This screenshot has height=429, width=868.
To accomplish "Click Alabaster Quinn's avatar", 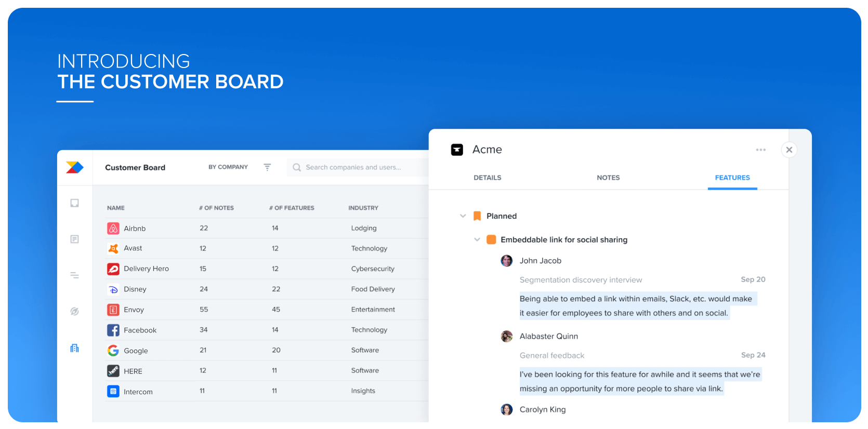I will click(507, 337).
